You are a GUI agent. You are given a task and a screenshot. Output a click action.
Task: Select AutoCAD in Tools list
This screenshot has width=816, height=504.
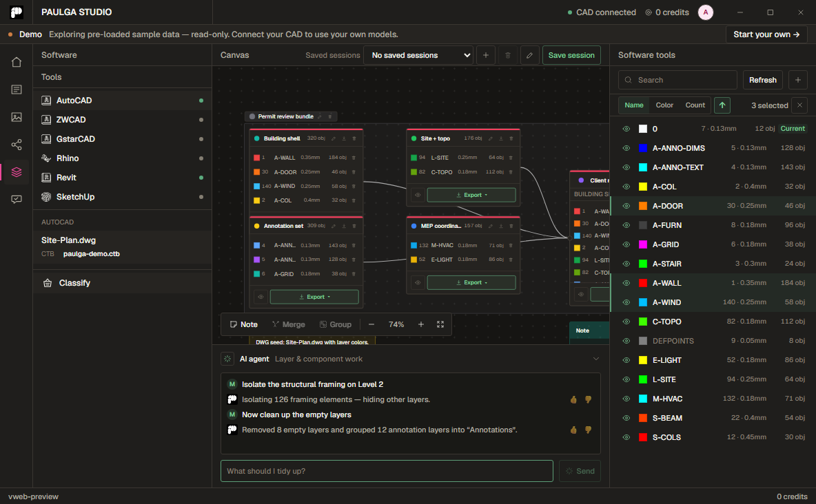122,101
